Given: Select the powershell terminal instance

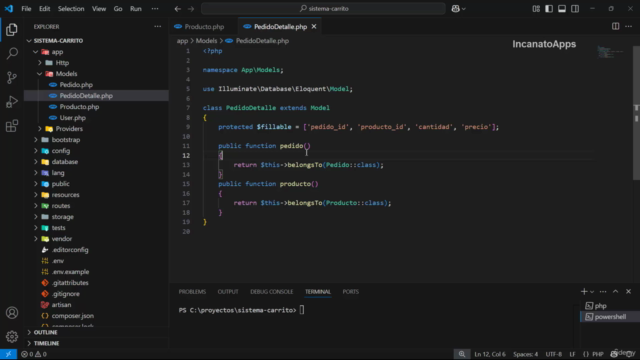Looking at the screenshot, I should point(610,317).
